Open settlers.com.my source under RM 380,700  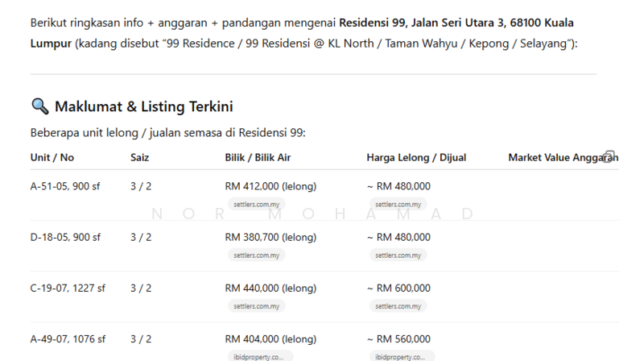click(x=257, y=255)
